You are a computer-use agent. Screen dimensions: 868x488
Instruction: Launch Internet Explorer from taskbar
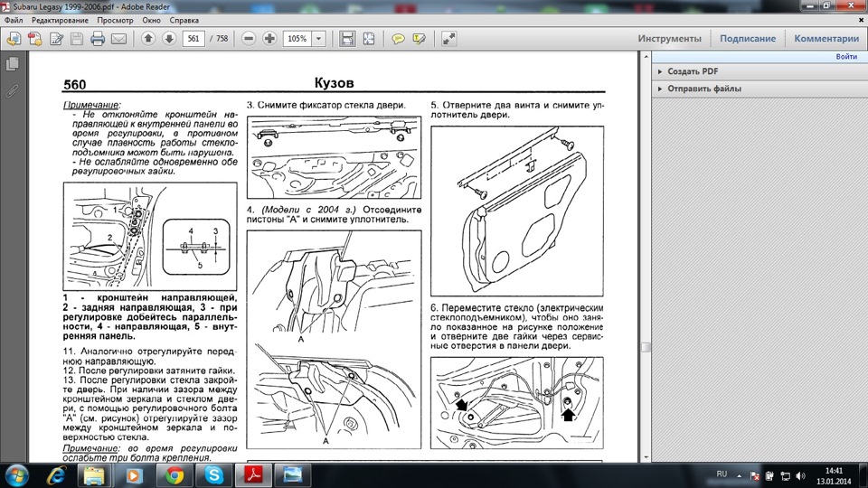tap(56, 475)
